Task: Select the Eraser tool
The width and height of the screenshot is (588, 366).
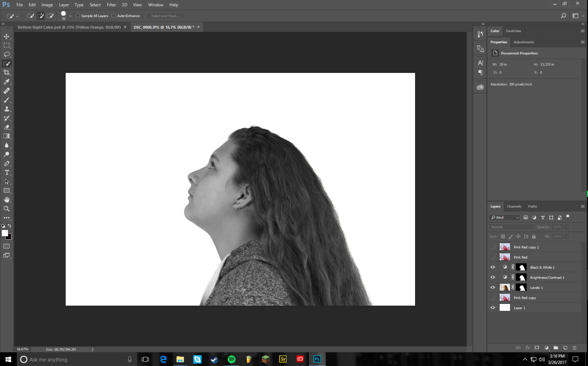Action: coord(7,127)
